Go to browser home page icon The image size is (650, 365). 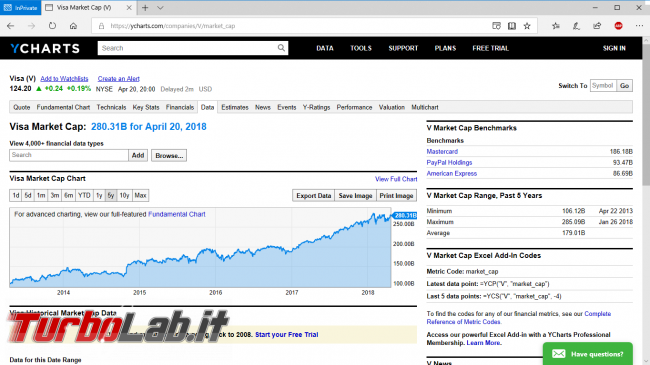point(73,26)
